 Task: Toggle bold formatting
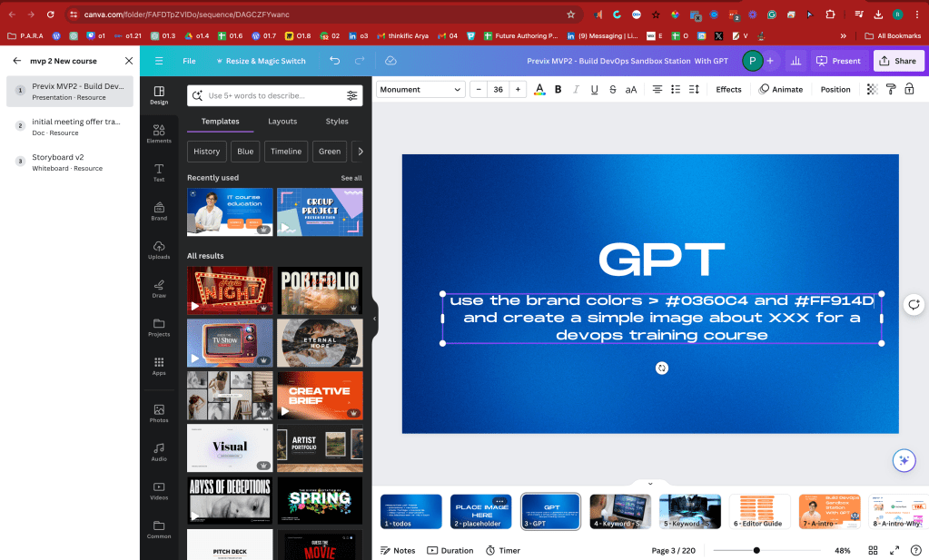558,89
